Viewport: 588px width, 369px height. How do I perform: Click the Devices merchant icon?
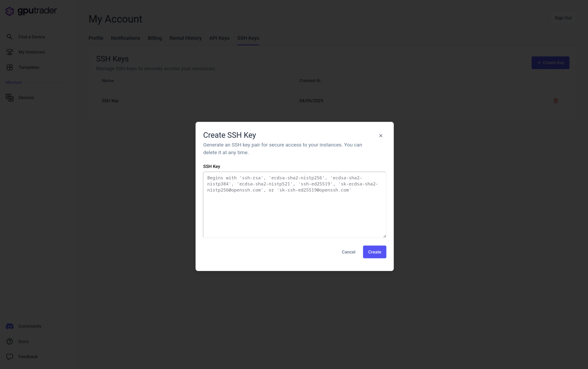[x=10, y=98]
